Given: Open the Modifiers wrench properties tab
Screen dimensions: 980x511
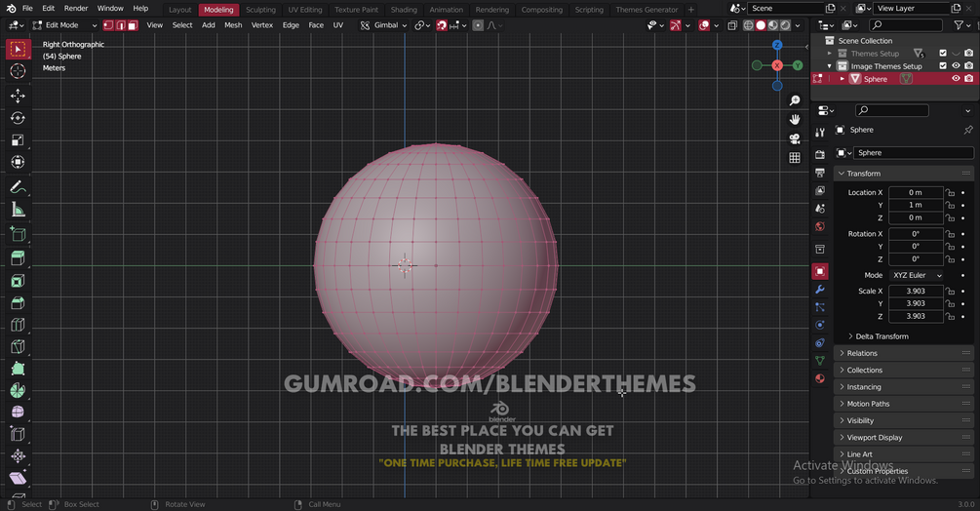Looking at the screenshot, I should (x=820, y=290).
